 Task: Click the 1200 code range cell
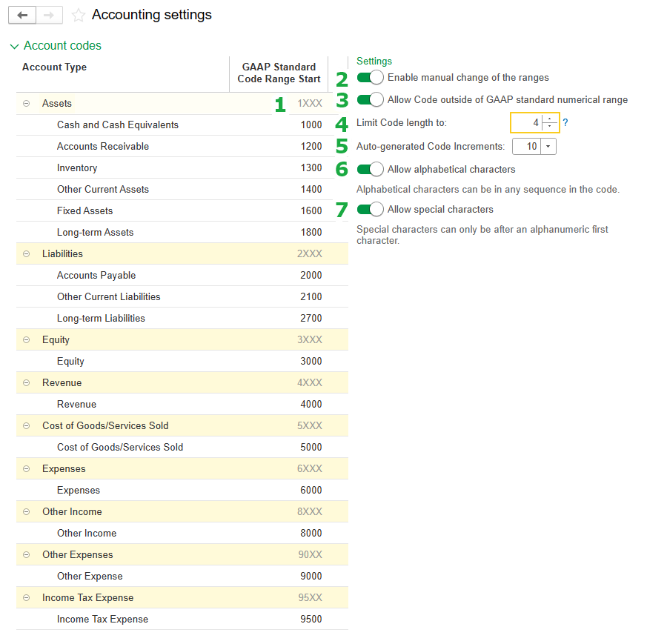311,146
